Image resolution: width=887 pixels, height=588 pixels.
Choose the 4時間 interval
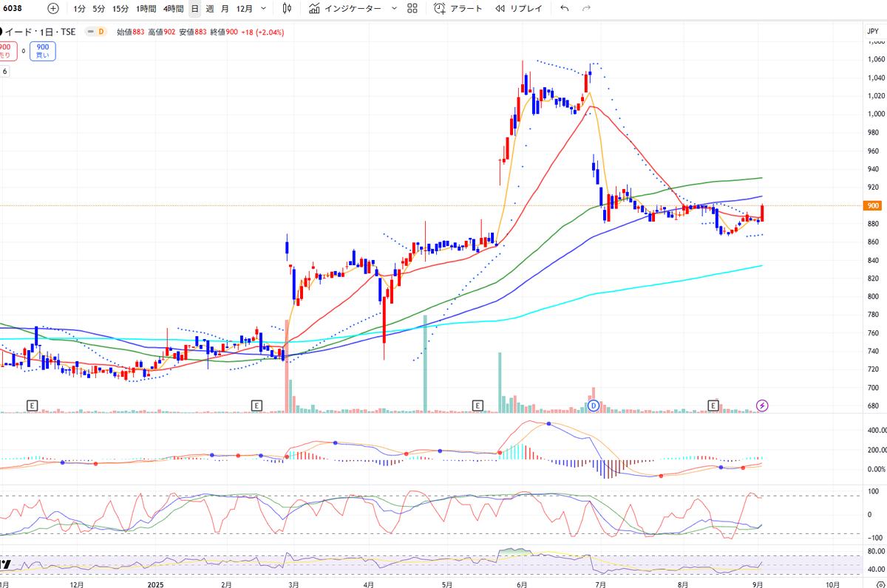coord(174,9)
